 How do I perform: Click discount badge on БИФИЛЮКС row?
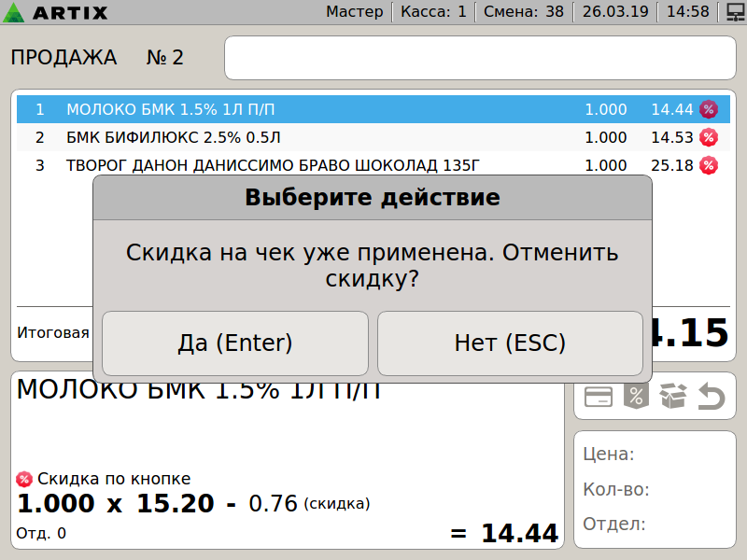pyautogui.click(x=709, y=137)
